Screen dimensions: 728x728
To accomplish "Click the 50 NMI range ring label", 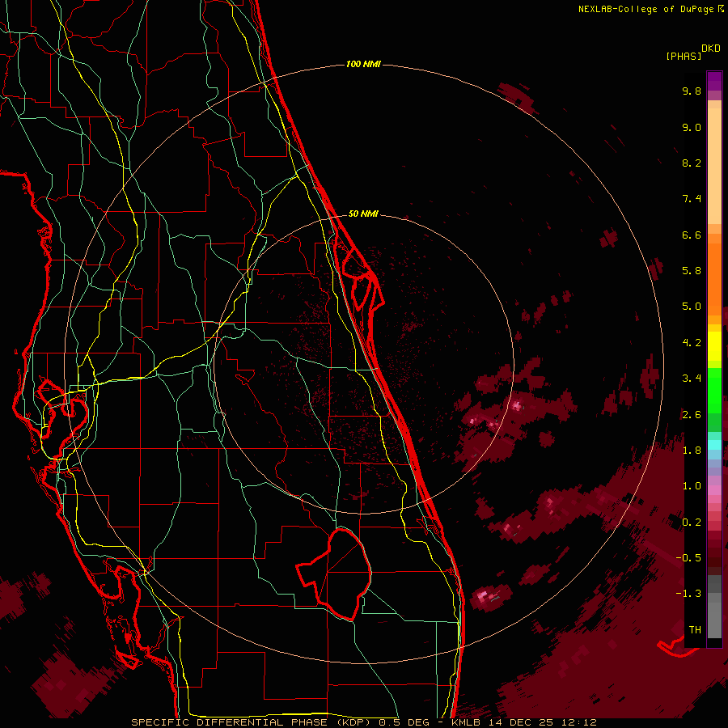I will pyautogui.click(x=363, y=214).
